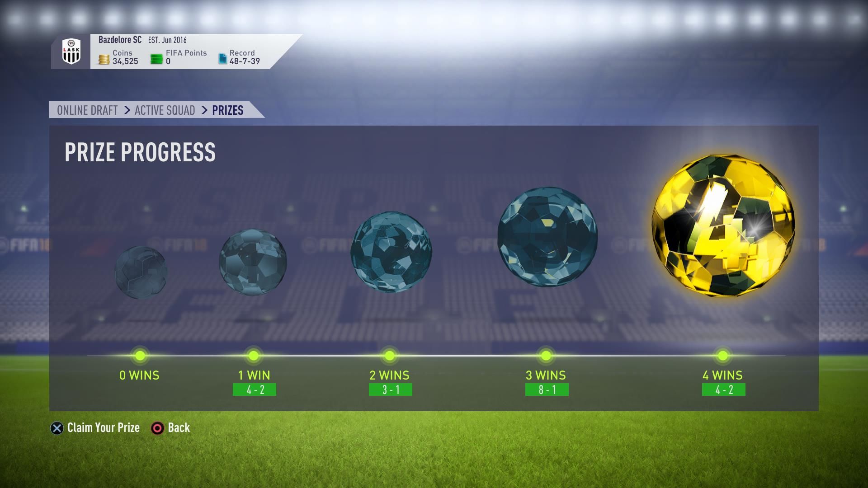Open Active Squad breadcrumb
This screenshot has height=488, width=868.
tap(165, 110)
